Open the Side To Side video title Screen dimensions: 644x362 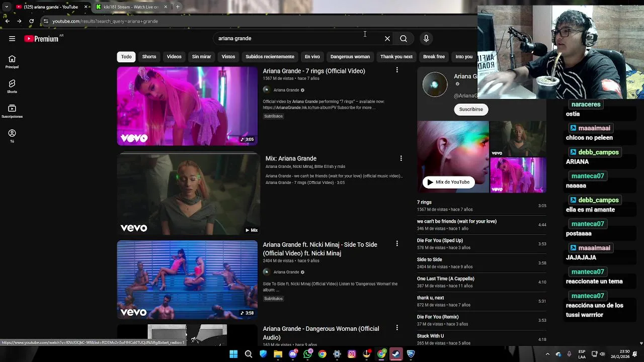(x=320, y=249)
